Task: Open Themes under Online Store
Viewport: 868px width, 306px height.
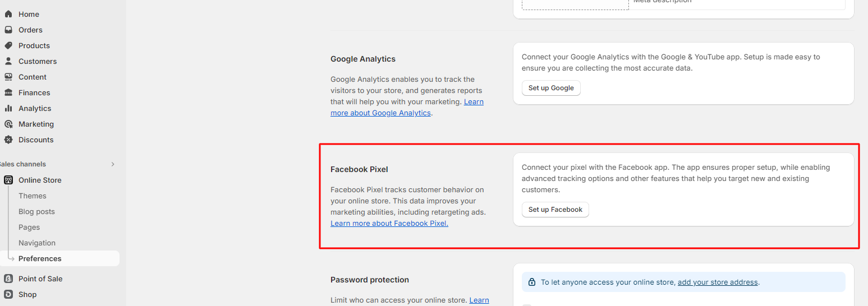Action: click(x=33, y=196)
